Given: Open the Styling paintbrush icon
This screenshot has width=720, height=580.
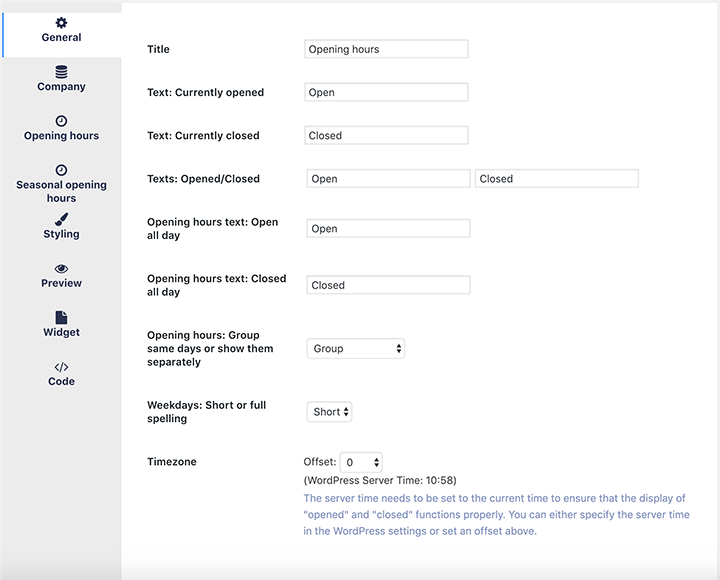Looking at the screenshot, I should pos(61,219).
